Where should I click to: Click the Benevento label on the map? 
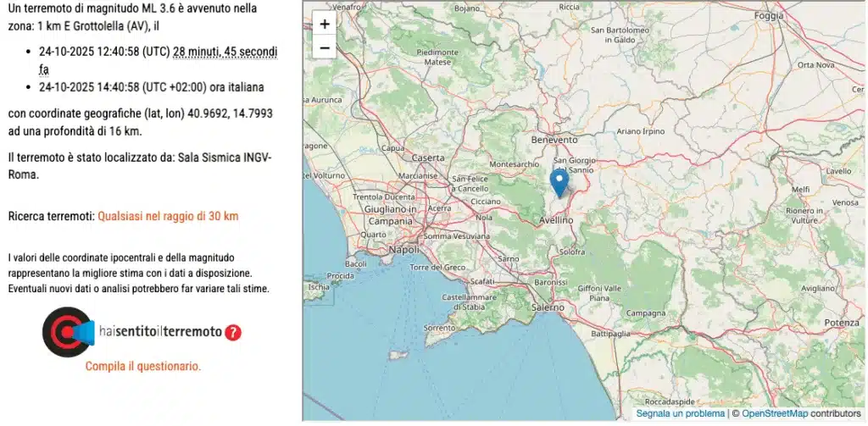(554, 139)
